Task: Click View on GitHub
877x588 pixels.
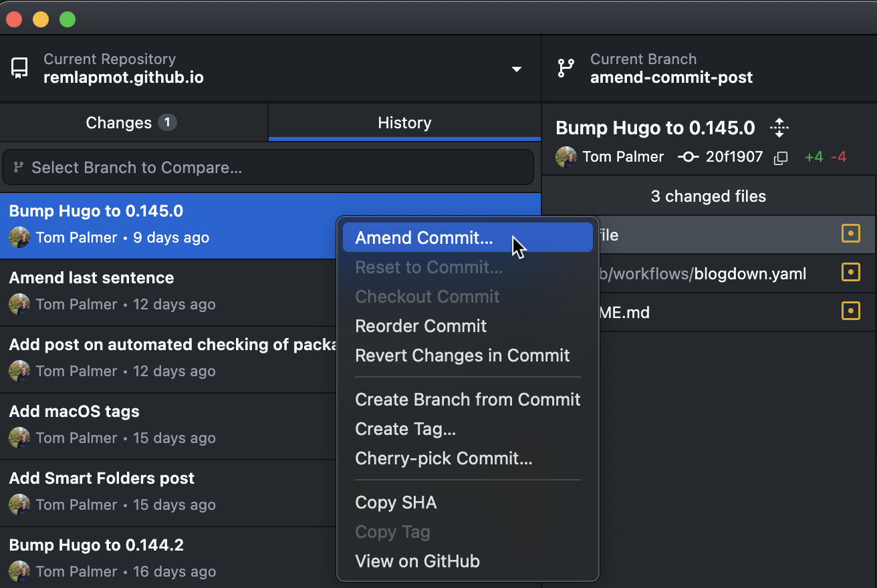Action: pos(417,561)
